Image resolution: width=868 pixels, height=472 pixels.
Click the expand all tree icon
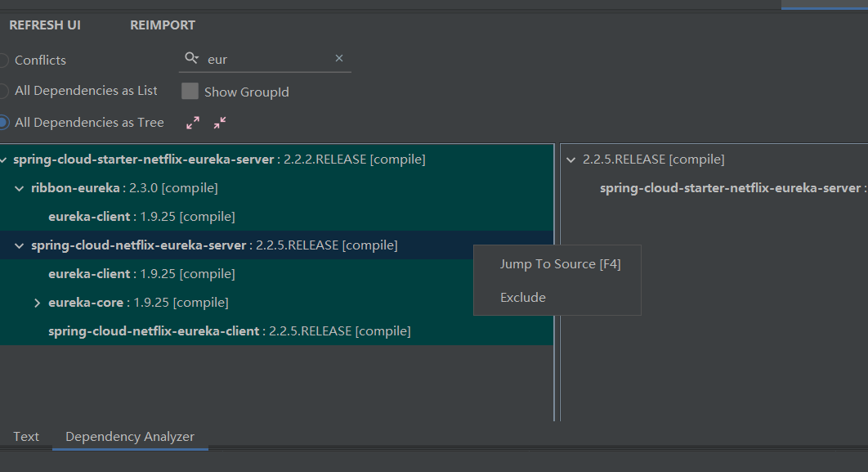coord(193,123)
